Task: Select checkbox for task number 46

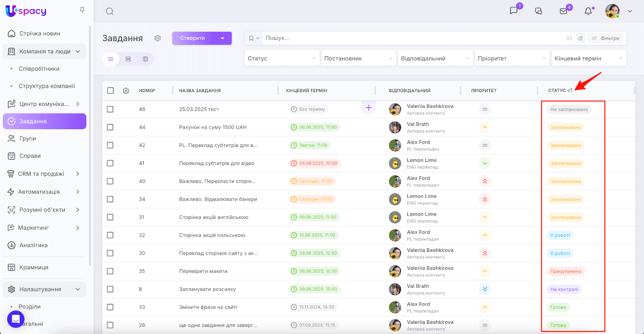Action: (x=110, y=109)
